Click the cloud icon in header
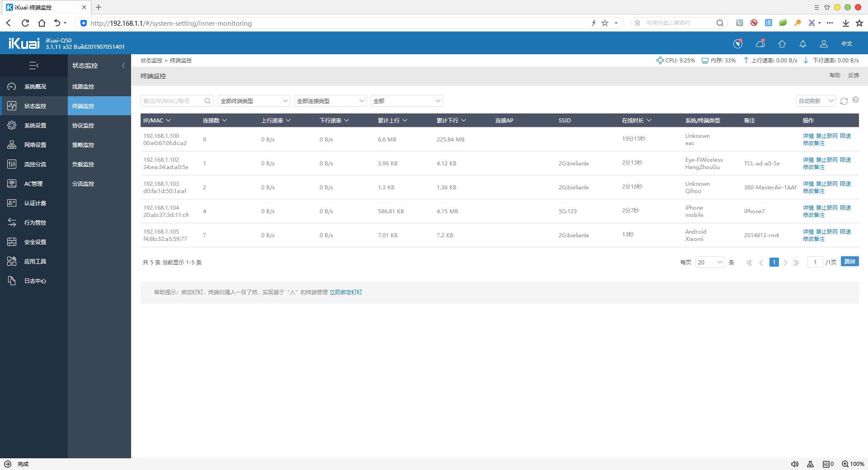Viewport: 868px width, 470px height. (x=760, y=43)
